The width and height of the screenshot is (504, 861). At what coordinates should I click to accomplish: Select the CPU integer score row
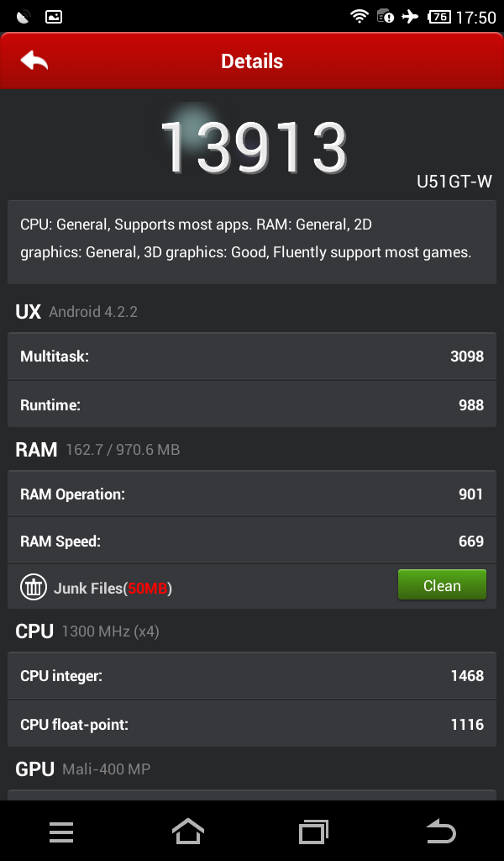click(252, 676)
